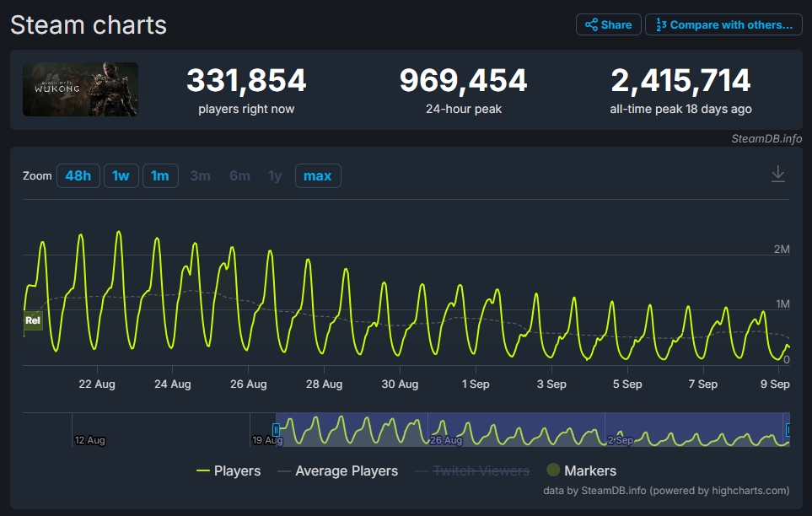
Task: Choose the max zoom range
Action: [x=317, y=175]
